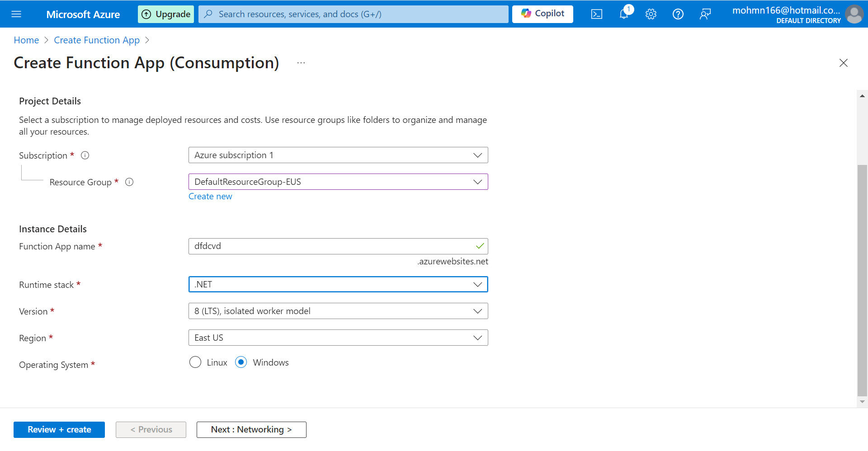Click the mohmn166@hotmail account name

click(786, 10)
